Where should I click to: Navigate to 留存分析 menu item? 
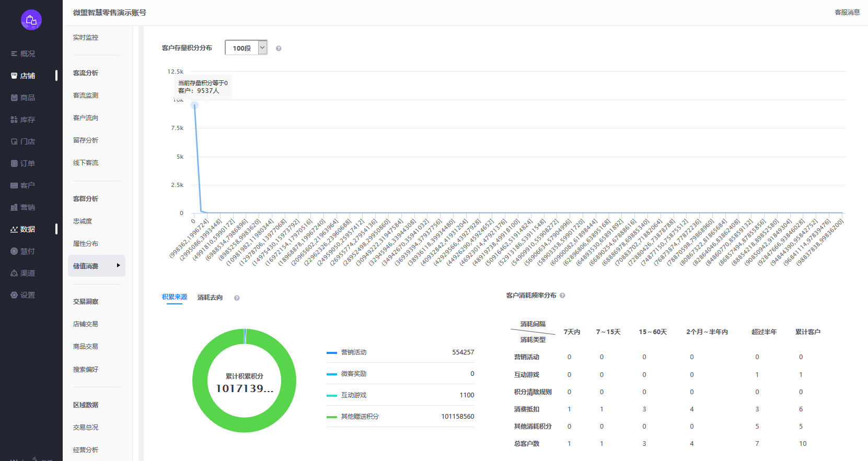[x=86, y=140]
